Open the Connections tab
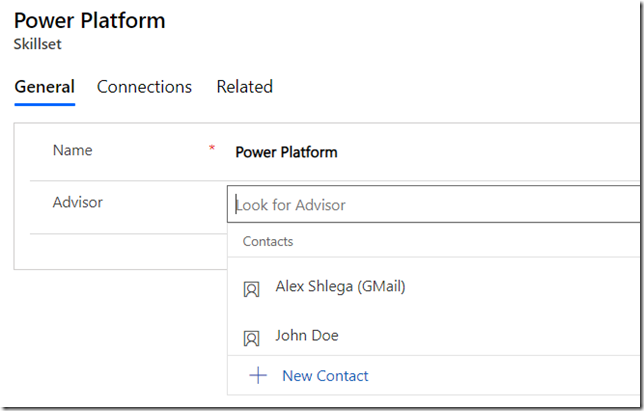This screenshot has width=644, height=411. [144, 87]
